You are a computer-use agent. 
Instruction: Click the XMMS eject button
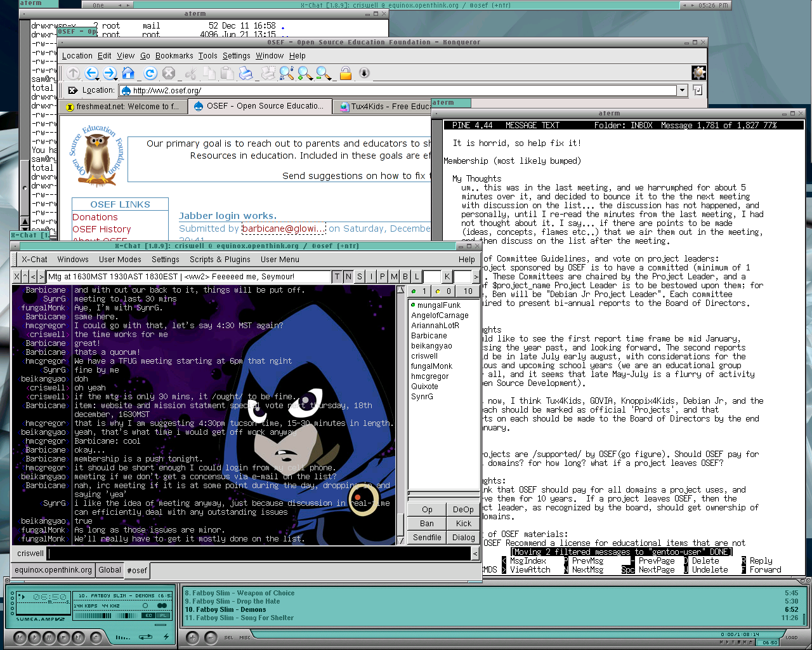coord(96,638)
